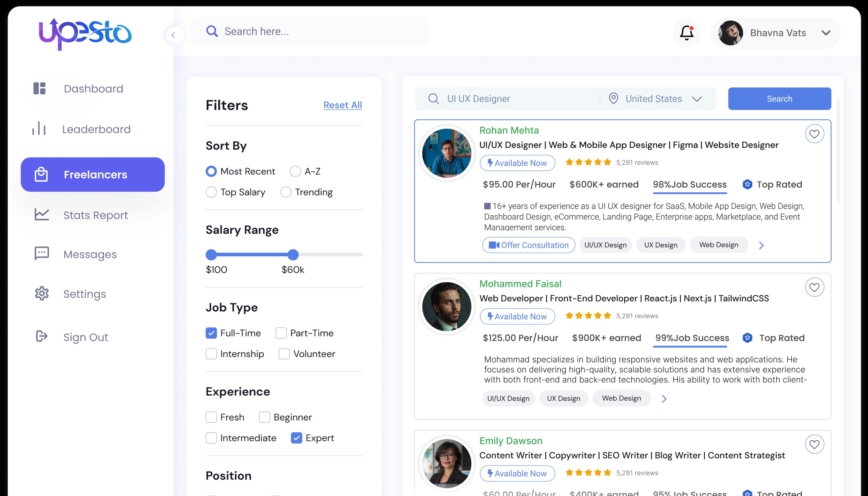This screenshot has height=496, width=868.
Task: Favorite Mohammed Faisal with heart icon
Action: (x=814, y=287)
